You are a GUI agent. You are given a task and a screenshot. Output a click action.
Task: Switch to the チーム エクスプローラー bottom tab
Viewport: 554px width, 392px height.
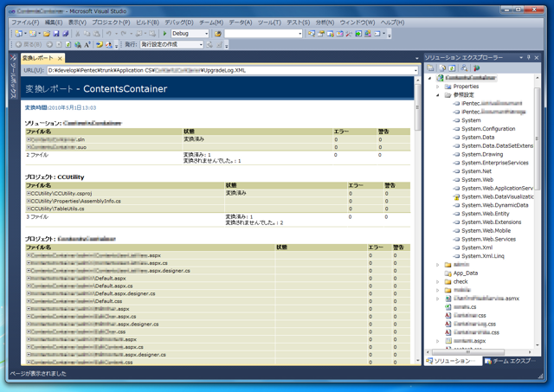[x=509, y=361]
